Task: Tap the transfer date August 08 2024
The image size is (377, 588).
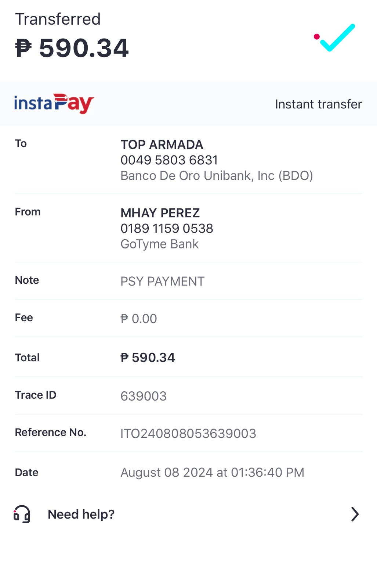Action: pyautogui.click(x=212, y=473)
